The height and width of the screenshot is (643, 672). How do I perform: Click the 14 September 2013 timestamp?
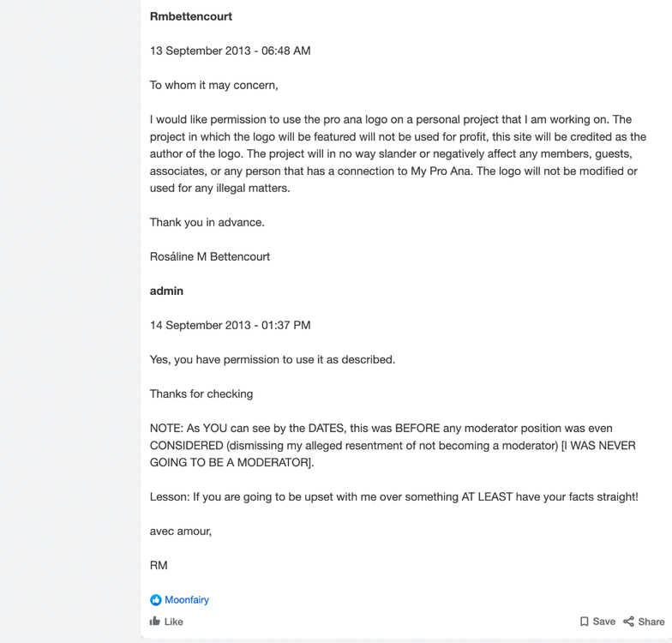230,326
